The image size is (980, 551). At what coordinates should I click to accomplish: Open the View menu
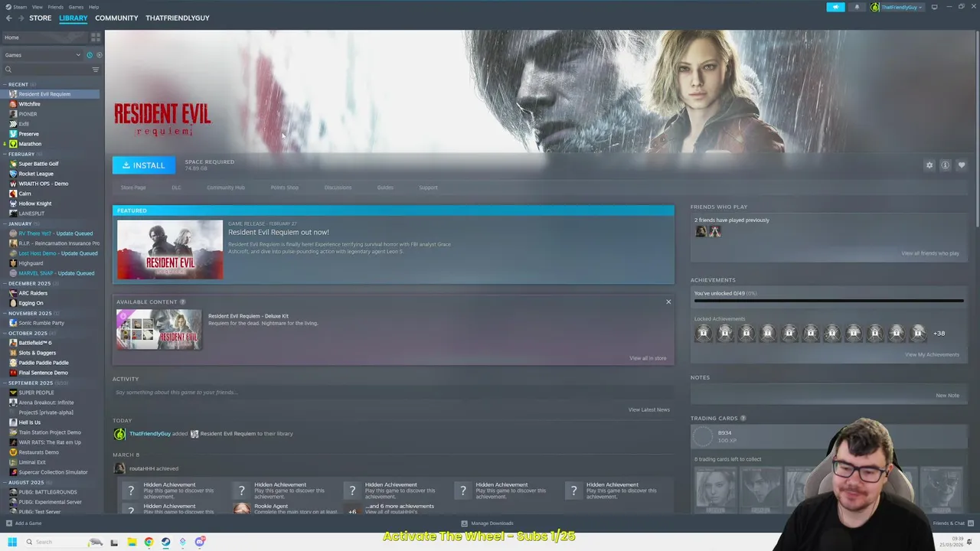point(37,7)
